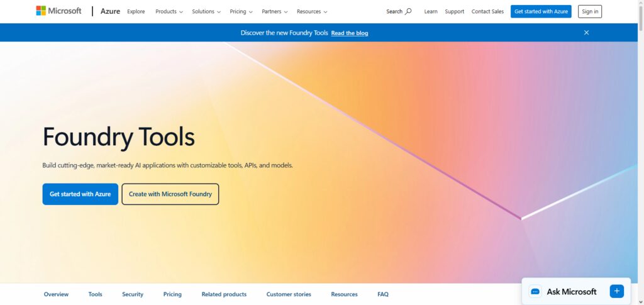Image resolution: width=644 pixels, height=305 pixels.
Task: Click the plus icon in Ask Microsoft
Action: [x=616, y=291]
